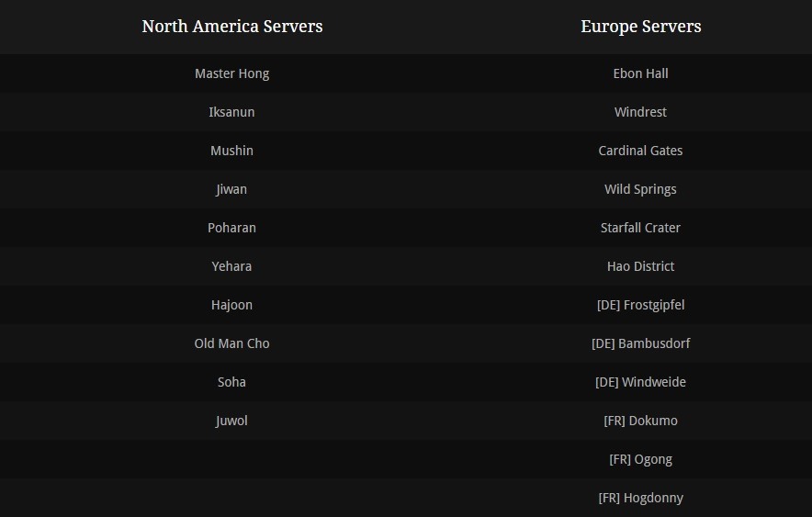812x517 pixels.
Task: Click the Hao District entry
Action: [x=640, y=266]
